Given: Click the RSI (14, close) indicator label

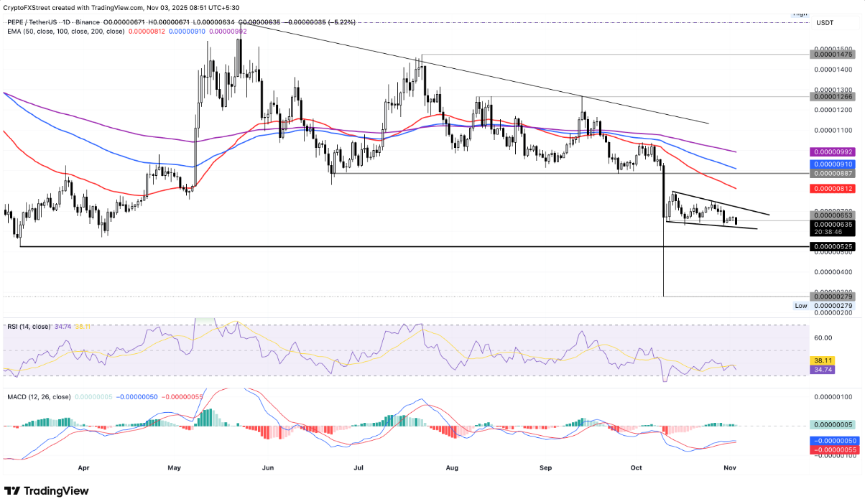Looking at the screenshot, I should 30,327.
